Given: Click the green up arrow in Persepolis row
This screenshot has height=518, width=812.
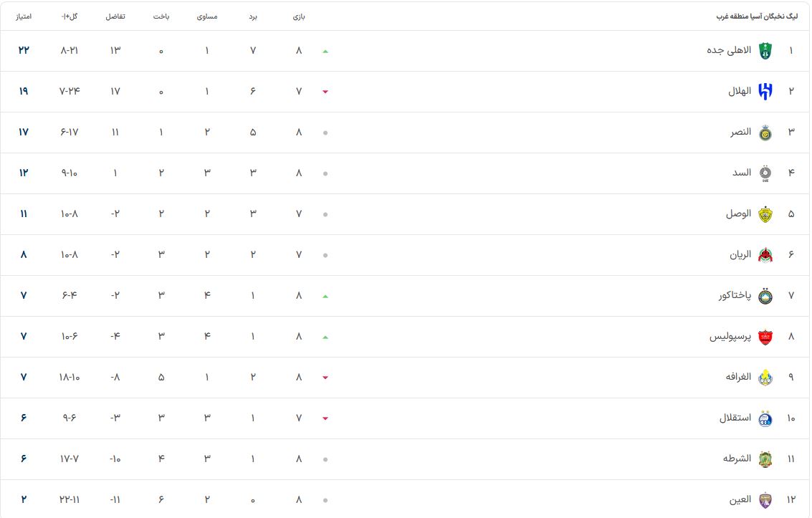Looking at the screenshot, I should click(x=325, y=337).
